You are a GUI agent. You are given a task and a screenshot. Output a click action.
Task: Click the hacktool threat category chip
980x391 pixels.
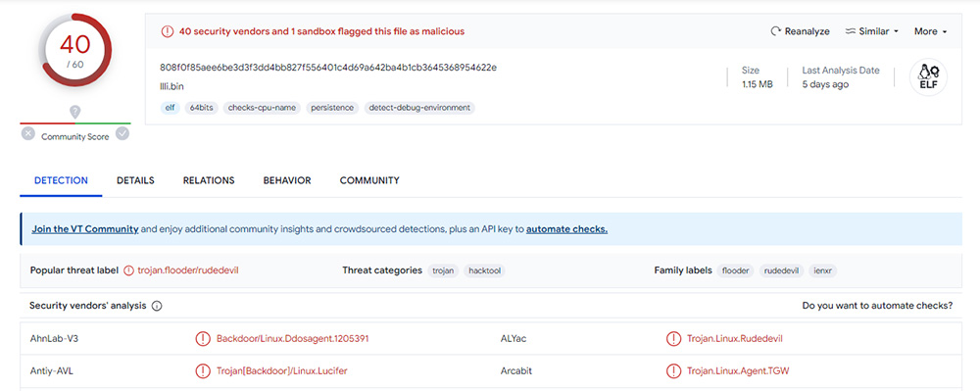(484, 270)
